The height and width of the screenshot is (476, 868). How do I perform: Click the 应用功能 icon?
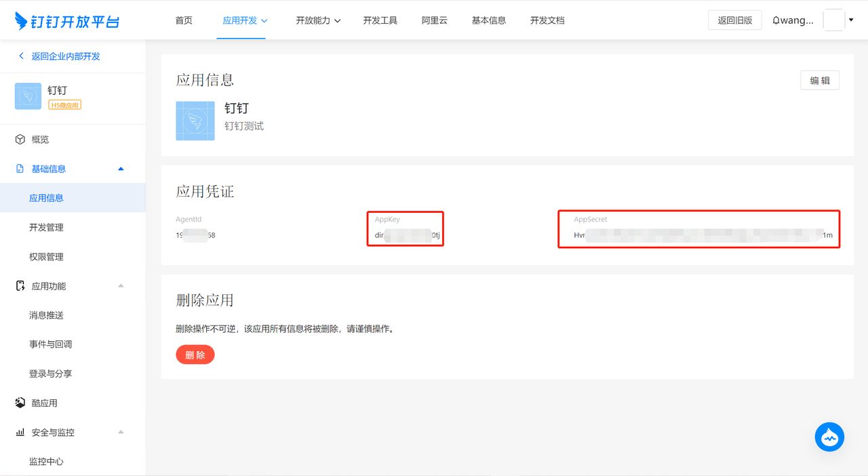click(x=20, y=286)
